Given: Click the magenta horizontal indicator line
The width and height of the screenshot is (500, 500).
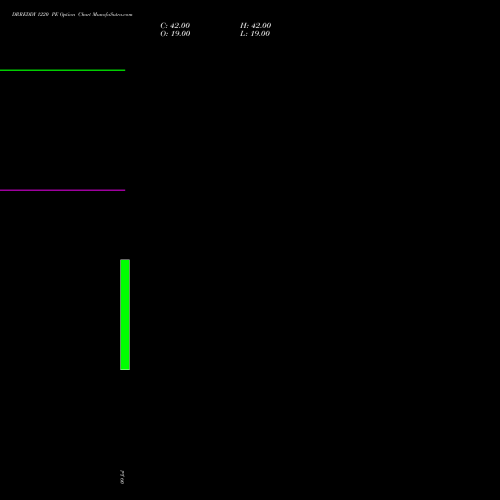Looking at the screenshot, I should (x=63, y=190).
